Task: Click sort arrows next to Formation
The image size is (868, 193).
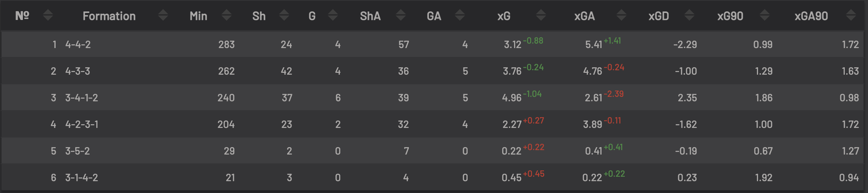Action: point(163,16)
